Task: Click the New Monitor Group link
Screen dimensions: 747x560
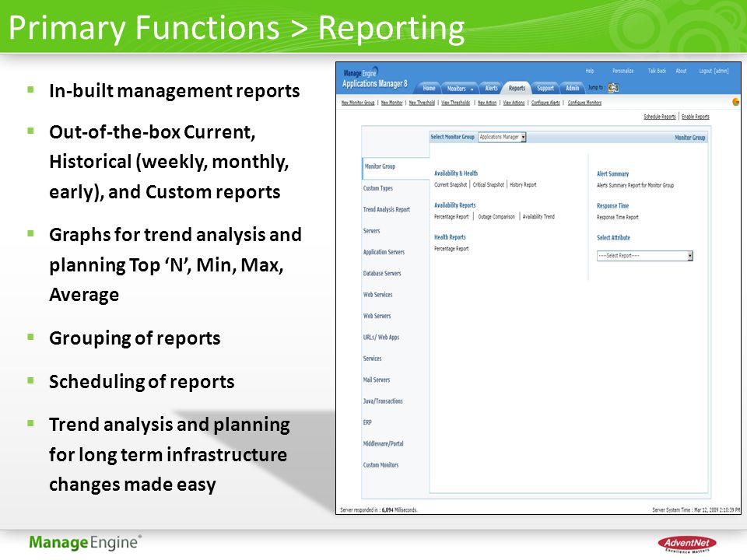Action: 358,103
